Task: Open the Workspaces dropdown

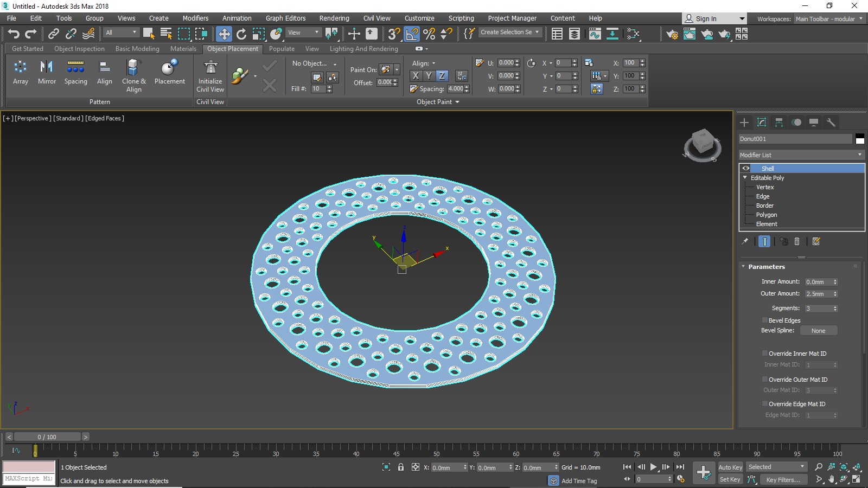Action: click(x=829, y=19)
